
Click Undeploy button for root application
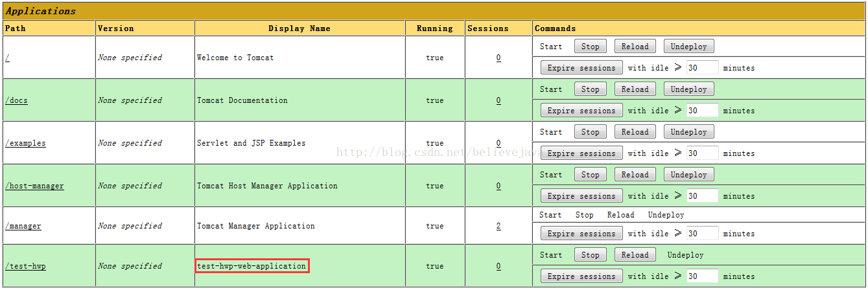tap(689, 47)
